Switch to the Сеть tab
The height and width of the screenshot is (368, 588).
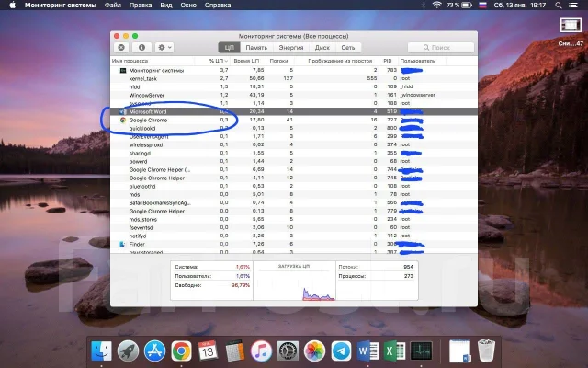[348, 47]
